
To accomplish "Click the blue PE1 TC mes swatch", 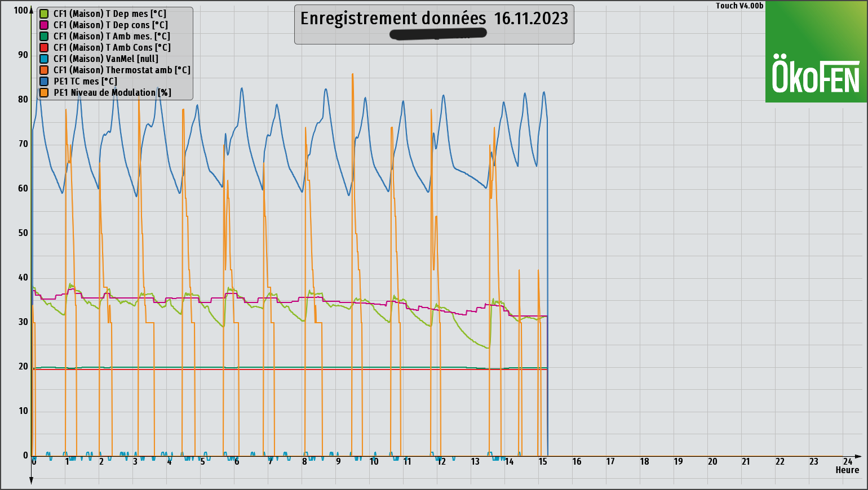I will click(x=43, y=82).
